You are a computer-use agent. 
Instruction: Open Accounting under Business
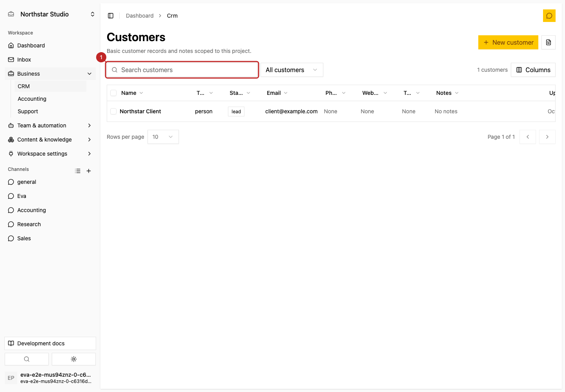tap(50, 99)
